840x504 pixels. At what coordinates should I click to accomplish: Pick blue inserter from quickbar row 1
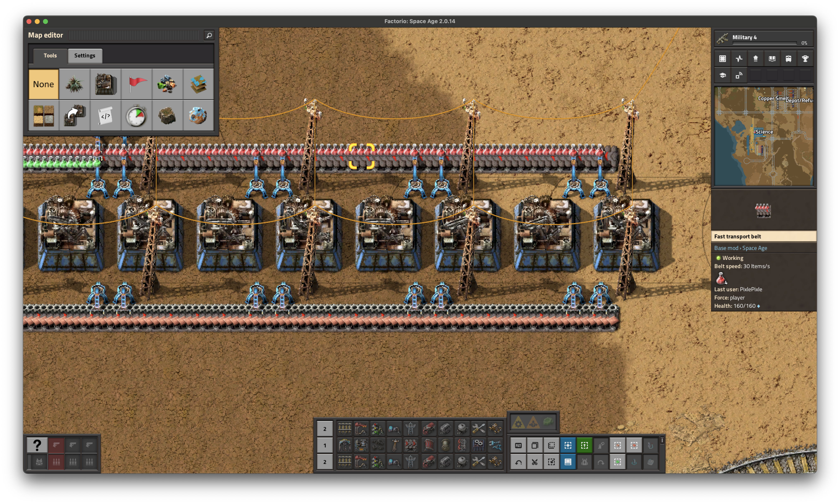click(x=495, y=445)
